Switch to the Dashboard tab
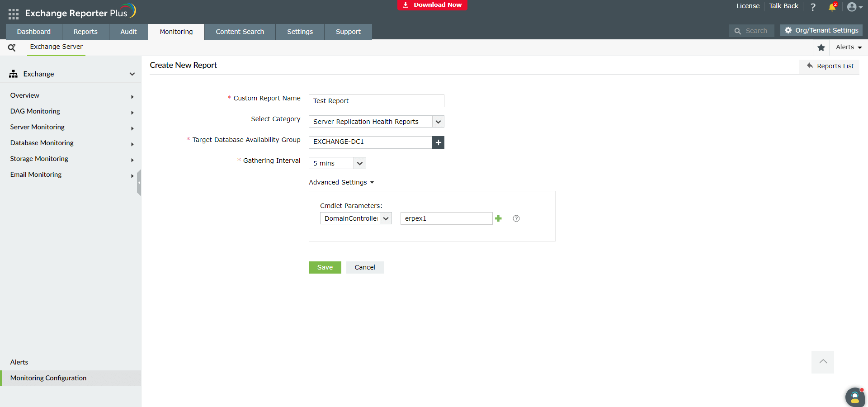This screenshot has width=868, height=407. [x=34, y=32]
